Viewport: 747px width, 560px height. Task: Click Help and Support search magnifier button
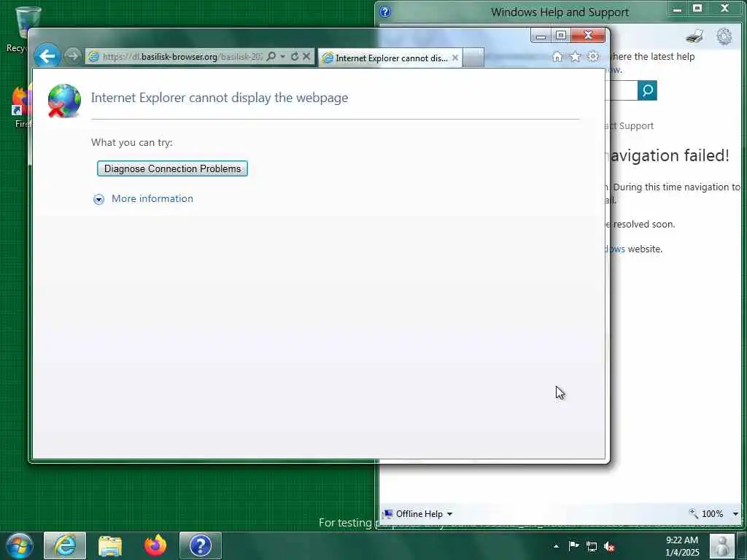click(x=648, y=90)
